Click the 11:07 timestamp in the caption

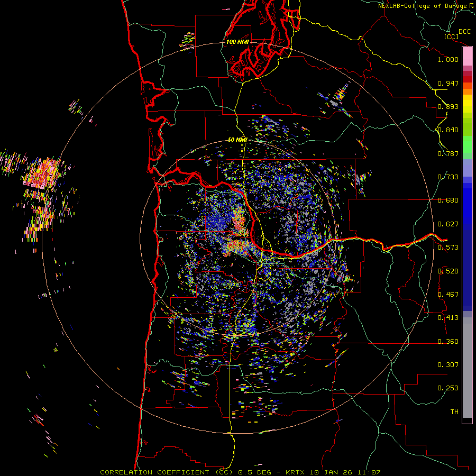click(370, 472)
